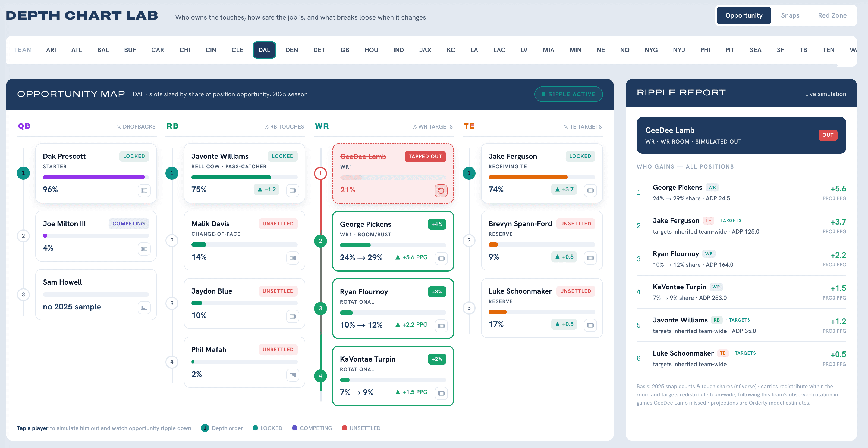Click the LOCKED legend entry
The width and height of the screenshot is (868, 448).
(268, 428)
